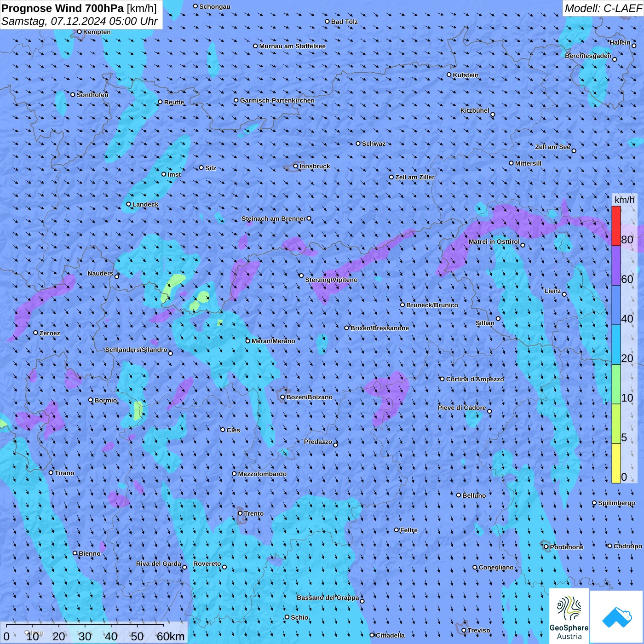
Task: Select the Treviso city label
Action: click(x=478, y=630)
